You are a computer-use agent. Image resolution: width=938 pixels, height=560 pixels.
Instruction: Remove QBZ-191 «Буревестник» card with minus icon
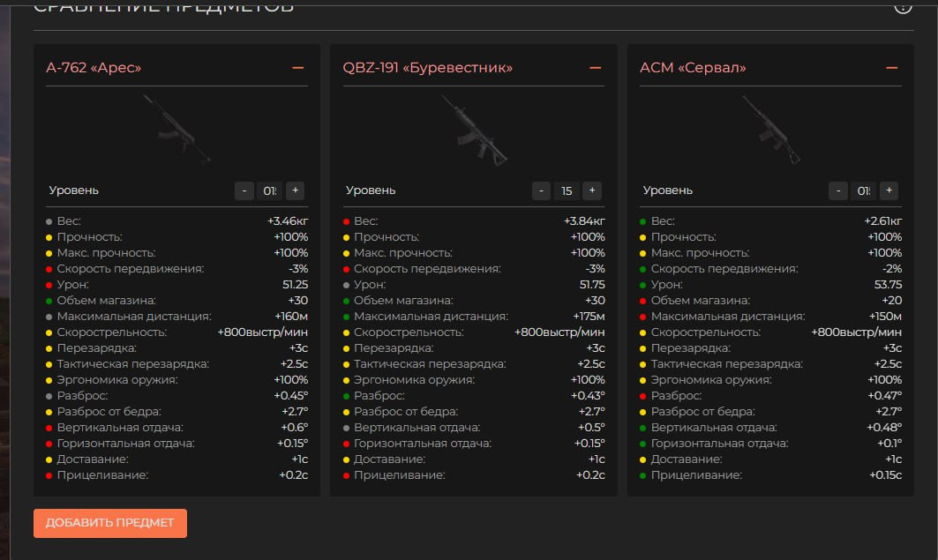(x=595, y=68)
